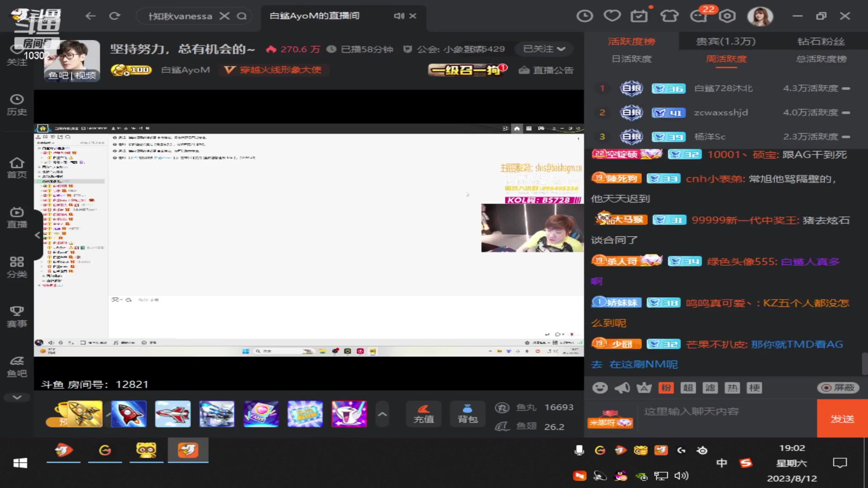Click streamer name 白鲨AyoM
Viewport: 868px width, 488px height.
tap(185, 70)
